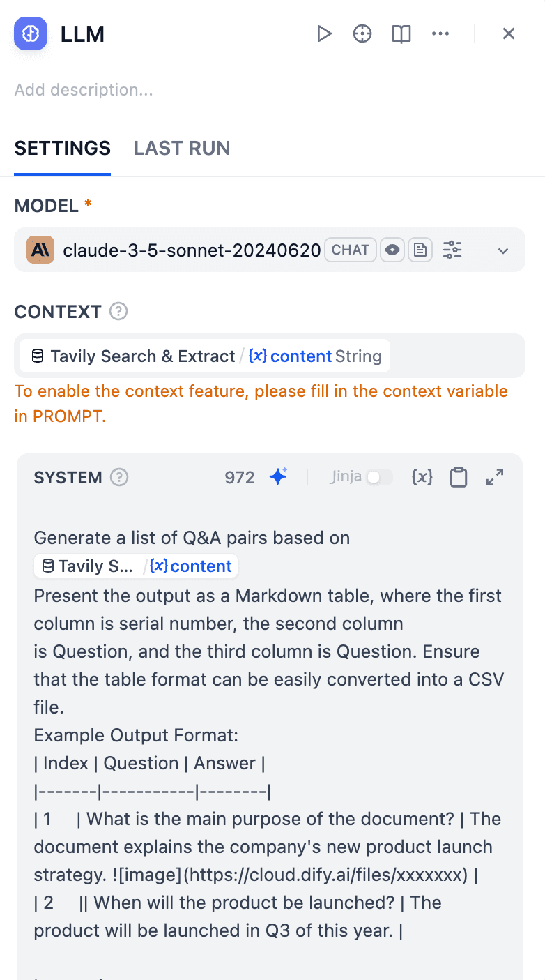Click the sparkle prompt generator icon

[x=278, y=477]
